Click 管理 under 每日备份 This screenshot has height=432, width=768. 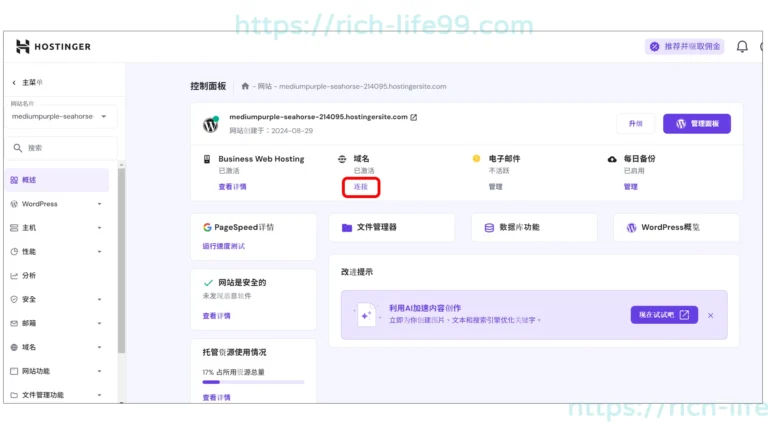coord(630,187)
